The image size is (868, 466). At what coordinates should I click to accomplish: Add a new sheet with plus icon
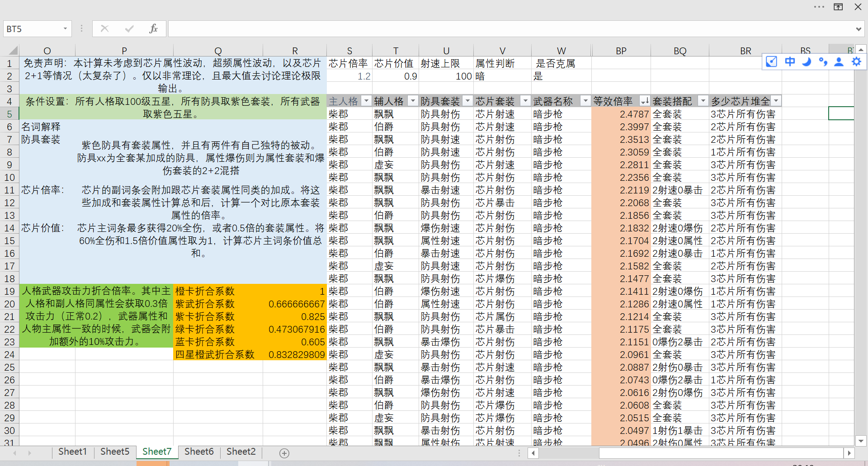click(x=284, y=453)
